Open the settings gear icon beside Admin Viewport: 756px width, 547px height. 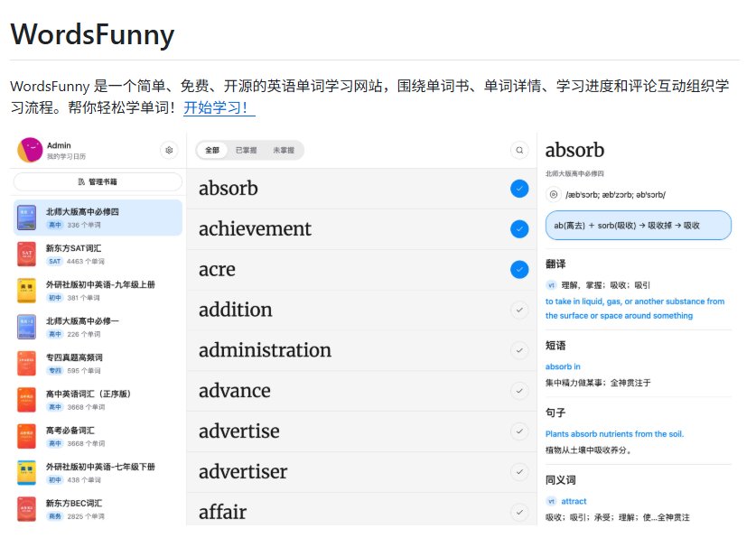pos(169,151)
